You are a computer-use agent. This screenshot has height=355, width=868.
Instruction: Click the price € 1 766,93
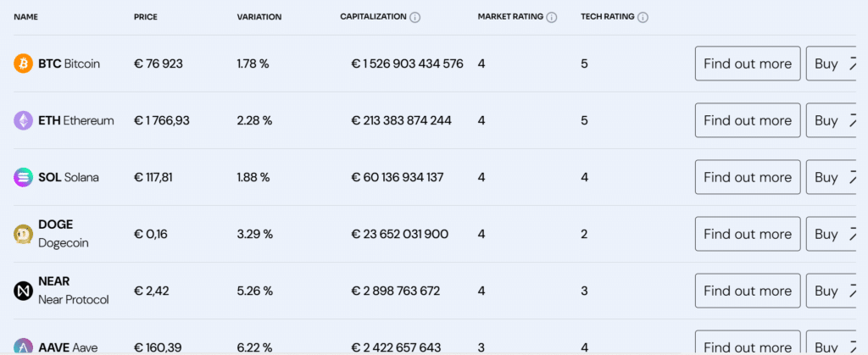click(162, 120)
